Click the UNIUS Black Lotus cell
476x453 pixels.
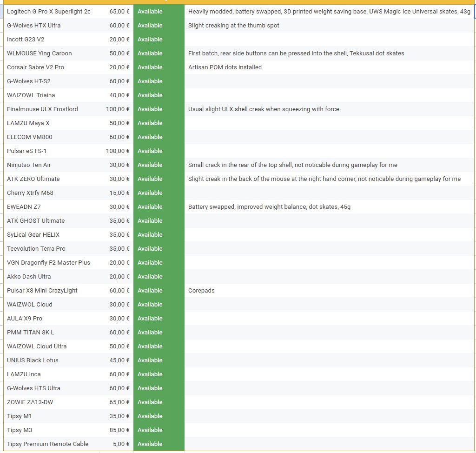coord(52,361)
